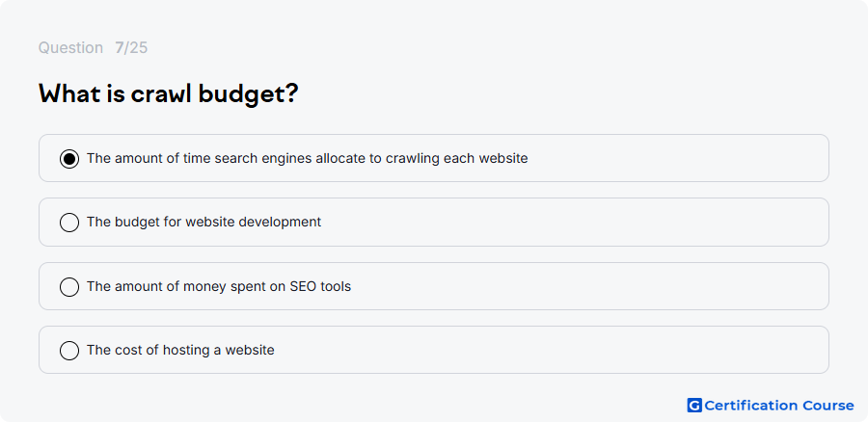
Task: Click the number 25 in the question counter
Action: [x=139, y=48]
